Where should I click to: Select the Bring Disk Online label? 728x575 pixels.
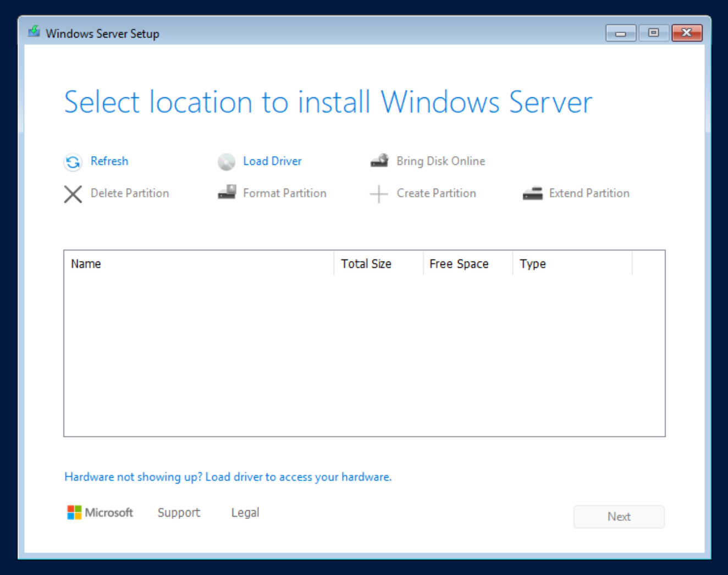coord(441,161)
